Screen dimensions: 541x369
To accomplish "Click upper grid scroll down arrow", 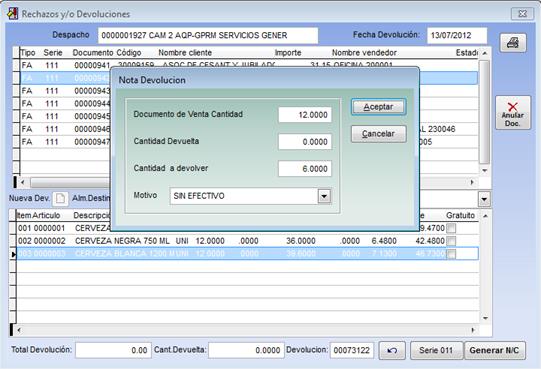I will click(484, 171).
